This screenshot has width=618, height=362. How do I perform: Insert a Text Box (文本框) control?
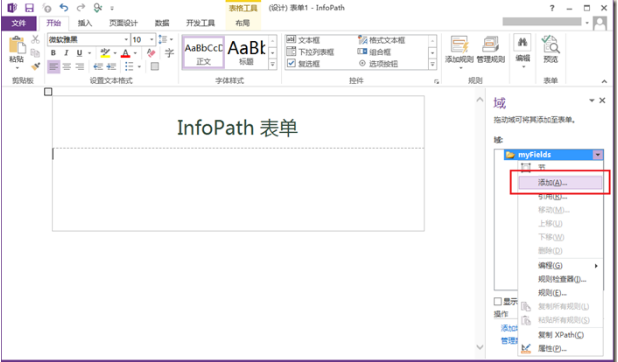pos(303,40)
